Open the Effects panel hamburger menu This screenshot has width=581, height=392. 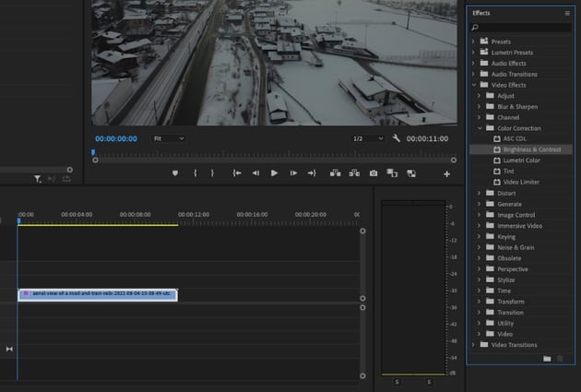point(567,13)
